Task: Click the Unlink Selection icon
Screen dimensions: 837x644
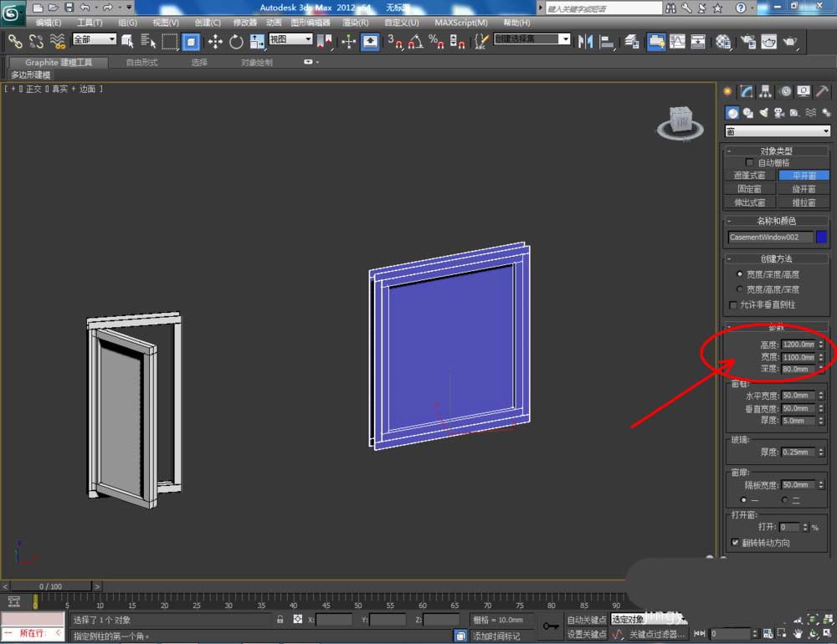Action: pyautogui.click(x=36, y=41)
